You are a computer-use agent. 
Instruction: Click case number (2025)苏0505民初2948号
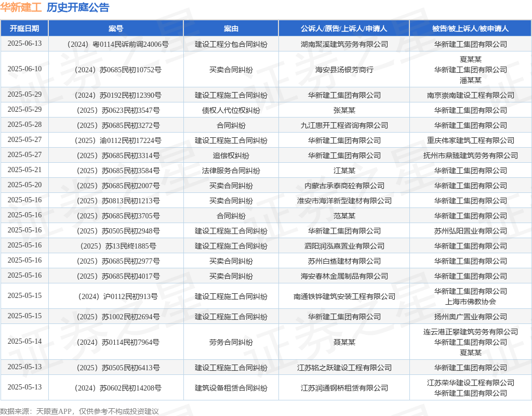tap(116, 231)
